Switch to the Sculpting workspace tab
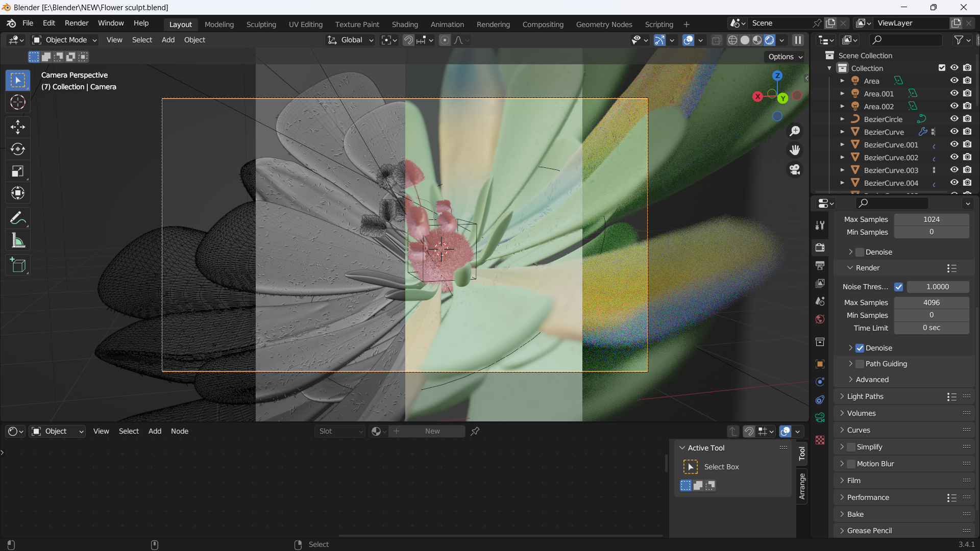The height and width of the screenshot is (551, 980). (261, 24)
